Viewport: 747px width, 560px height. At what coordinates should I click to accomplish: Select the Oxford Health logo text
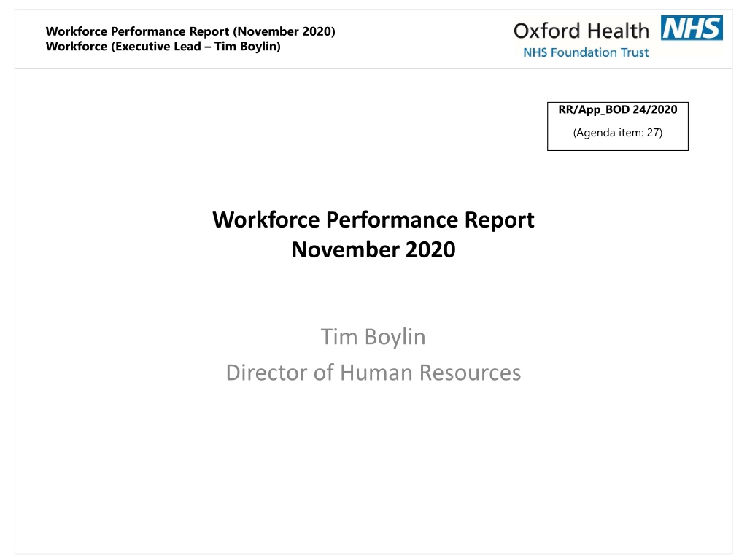(581, 31)
